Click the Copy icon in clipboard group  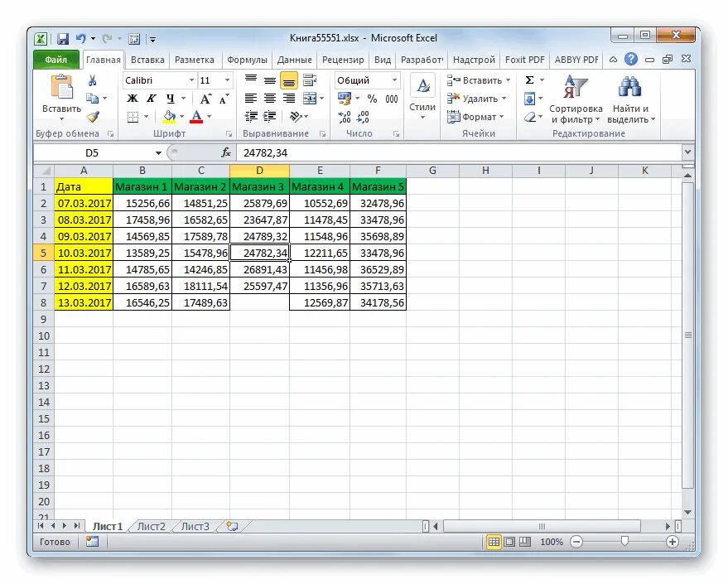click(93, 99)
